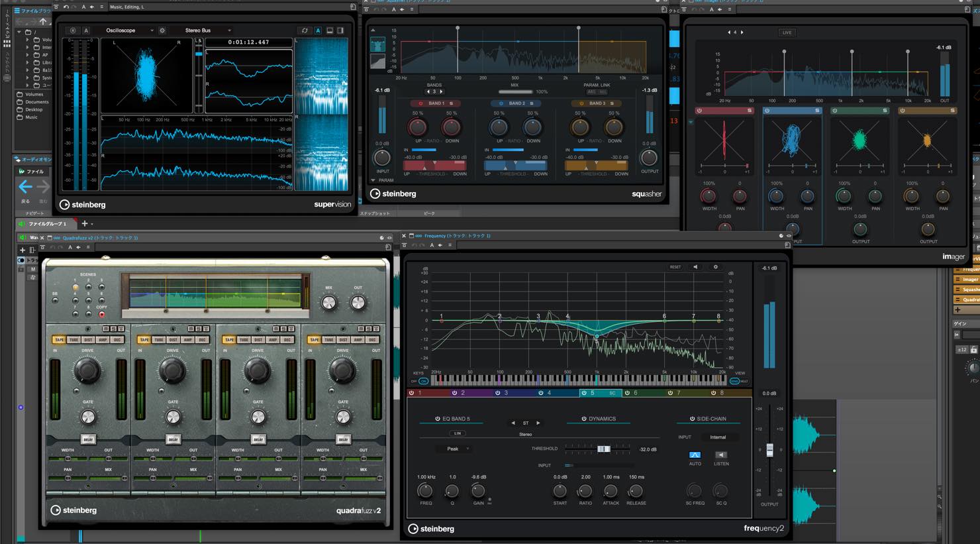
Task: Click Squasher MIX slider
Action: pos(516,91)
